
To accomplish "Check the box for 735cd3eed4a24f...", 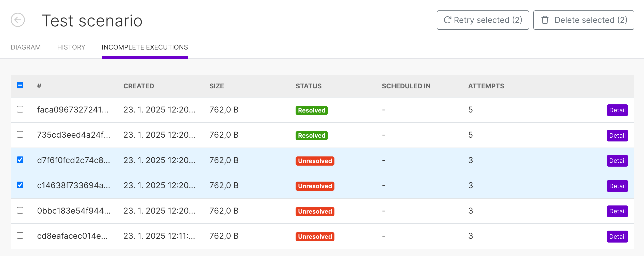I will click(20, 134).
